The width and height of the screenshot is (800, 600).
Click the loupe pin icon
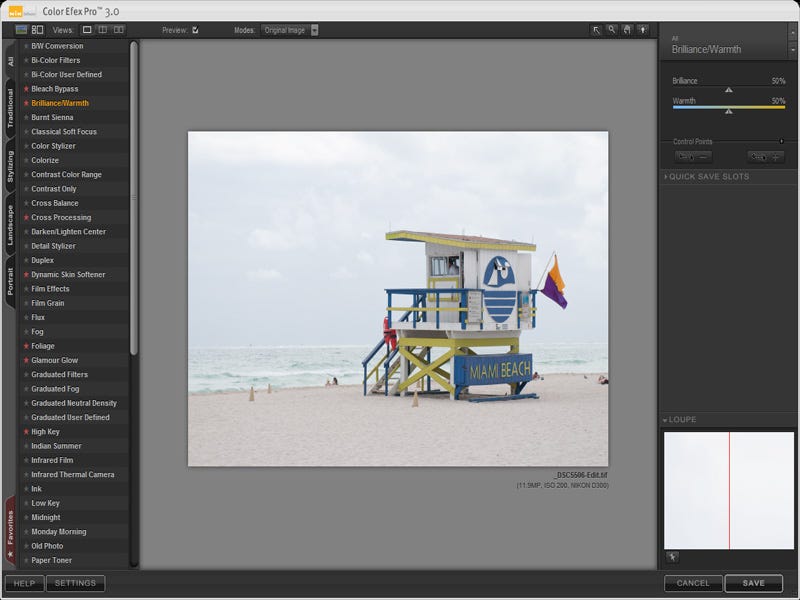(x=672, y=557)
